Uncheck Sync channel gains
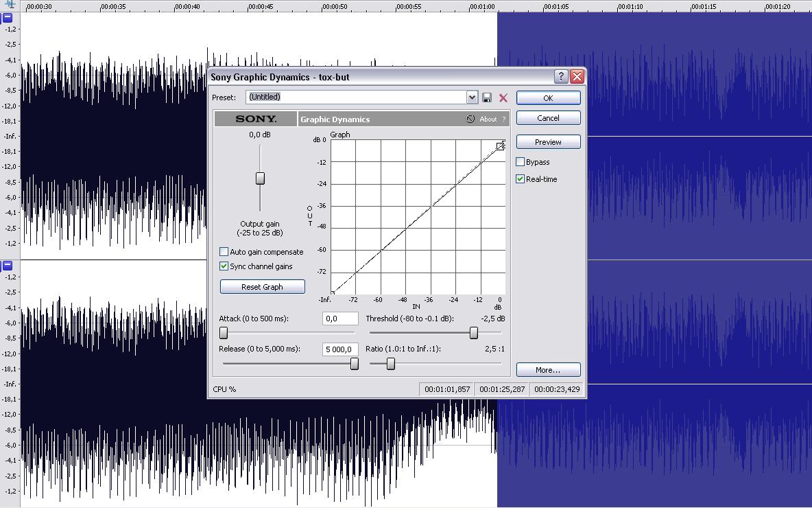This screenshot has height=508, width=812. pos(224,266)
